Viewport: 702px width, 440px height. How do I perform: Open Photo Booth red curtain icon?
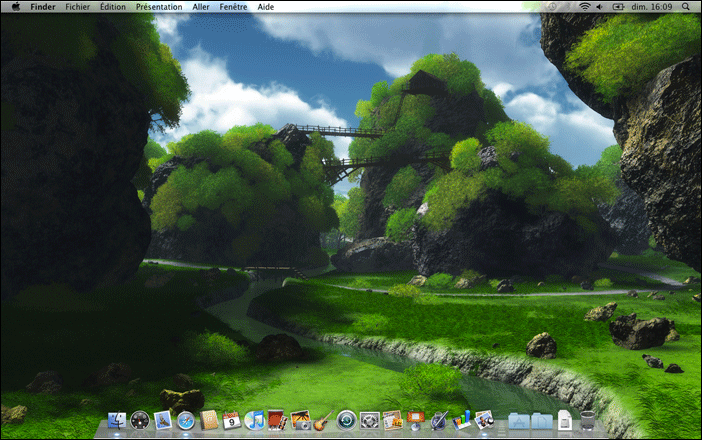click(277, 421)
